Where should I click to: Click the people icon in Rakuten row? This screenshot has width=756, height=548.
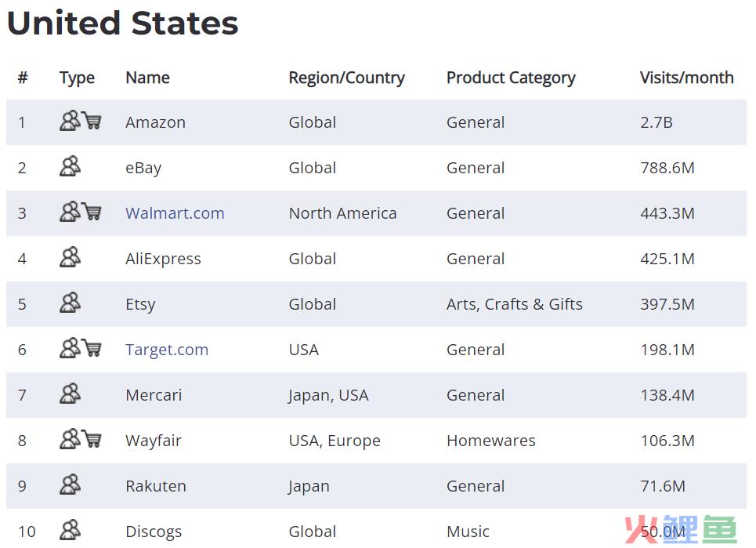tap(70, 484)
